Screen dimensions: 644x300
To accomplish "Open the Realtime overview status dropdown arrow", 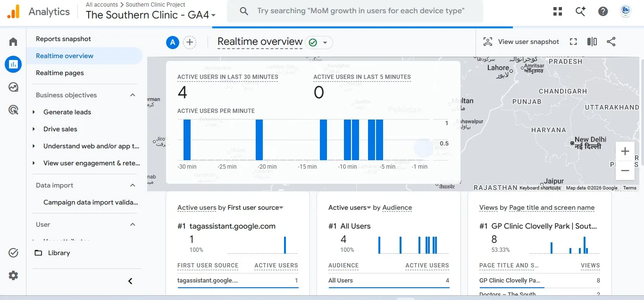I will [325, 43].
